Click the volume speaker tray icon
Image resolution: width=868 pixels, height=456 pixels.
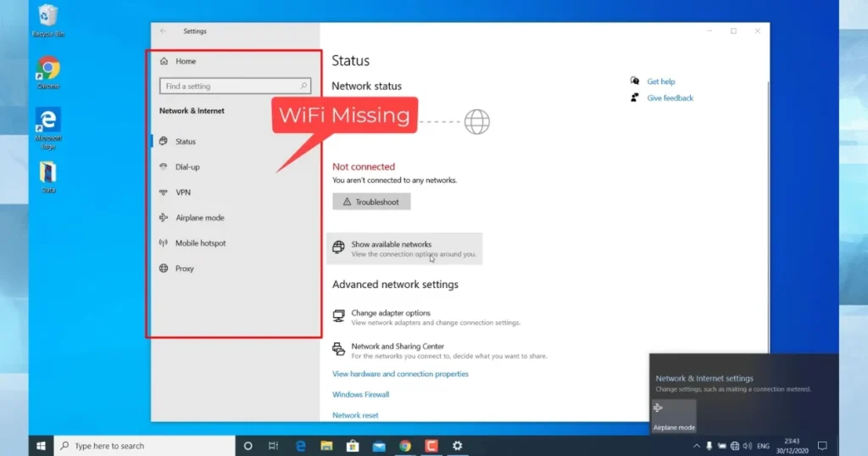pyautogui.click(x=748, y=446)
